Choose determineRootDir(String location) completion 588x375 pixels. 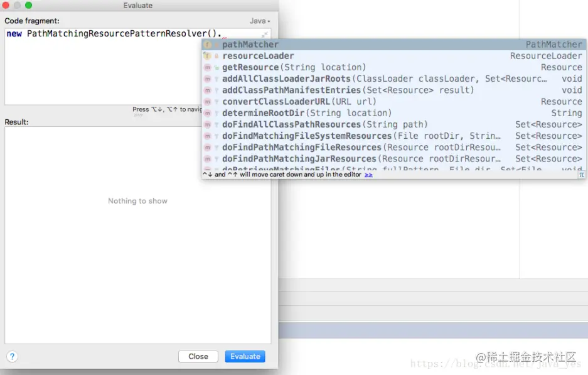tap(393, 113)
